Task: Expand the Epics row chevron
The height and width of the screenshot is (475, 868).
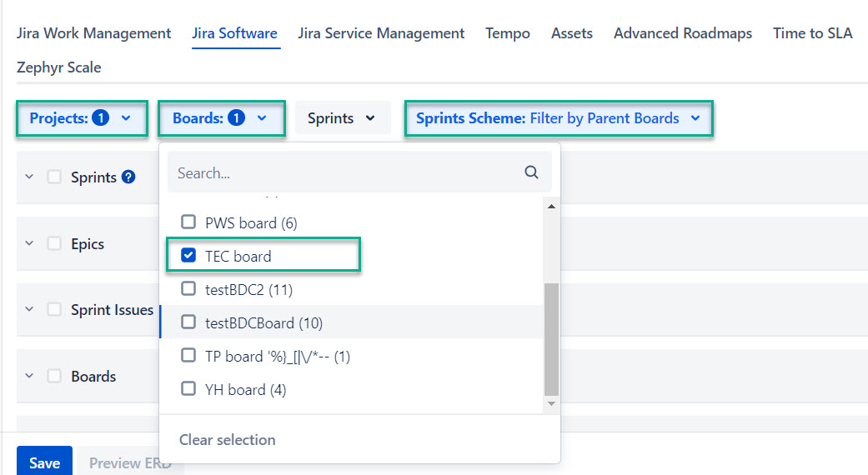Action: click(x=29, y=243)
